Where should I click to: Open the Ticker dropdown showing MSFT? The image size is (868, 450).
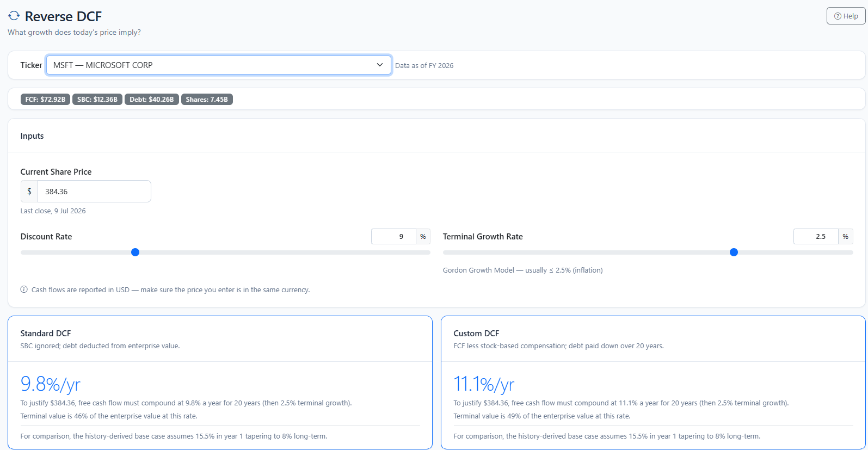[x=219, y=65]
